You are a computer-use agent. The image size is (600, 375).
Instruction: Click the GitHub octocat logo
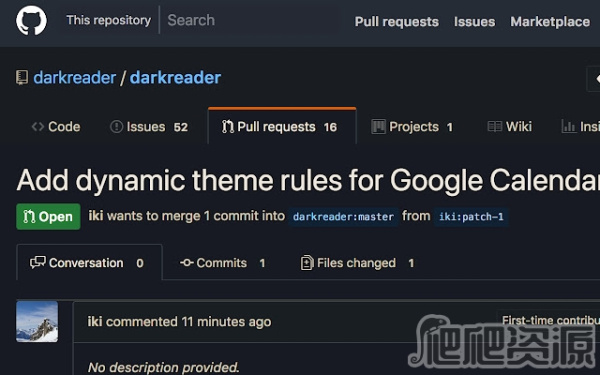click(x=31, y=20)
